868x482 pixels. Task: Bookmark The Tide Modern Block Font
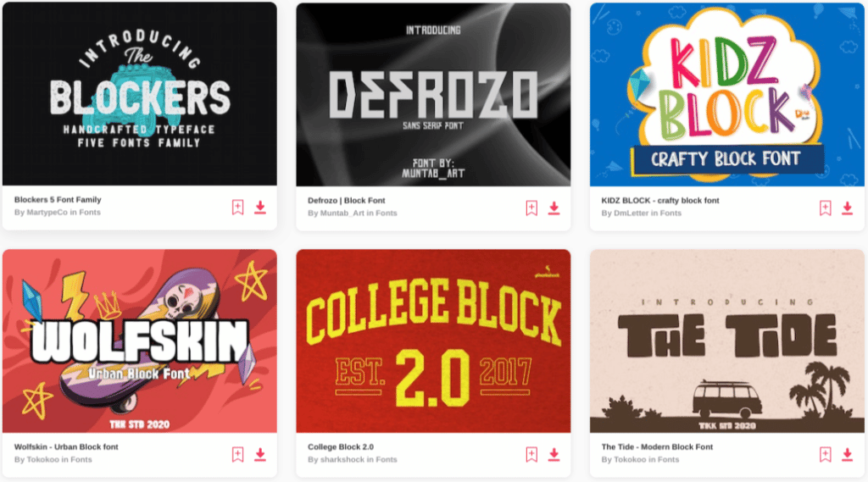point(826,454)
